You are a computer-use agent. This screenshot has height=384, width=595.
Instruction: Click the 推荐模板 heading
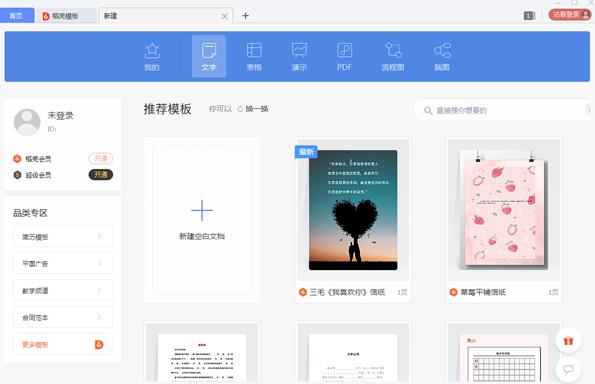click(167, 109)
